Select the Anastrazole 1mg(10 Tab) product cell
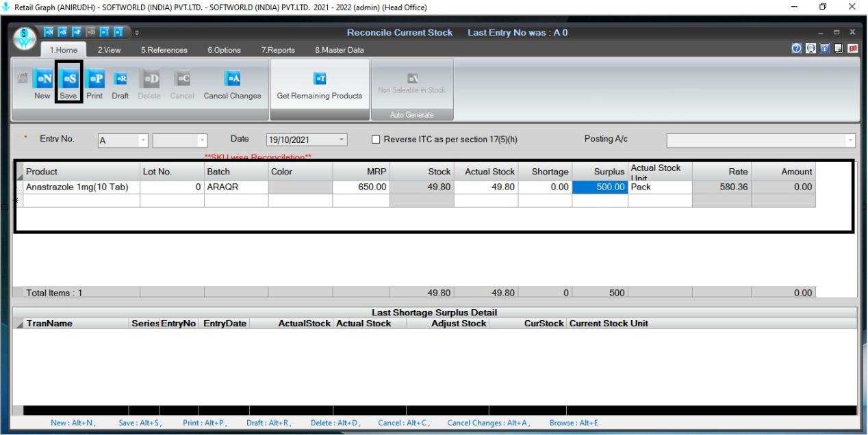Screen dimensions: 868x435 pyautogui.click(x=81, y=187)
